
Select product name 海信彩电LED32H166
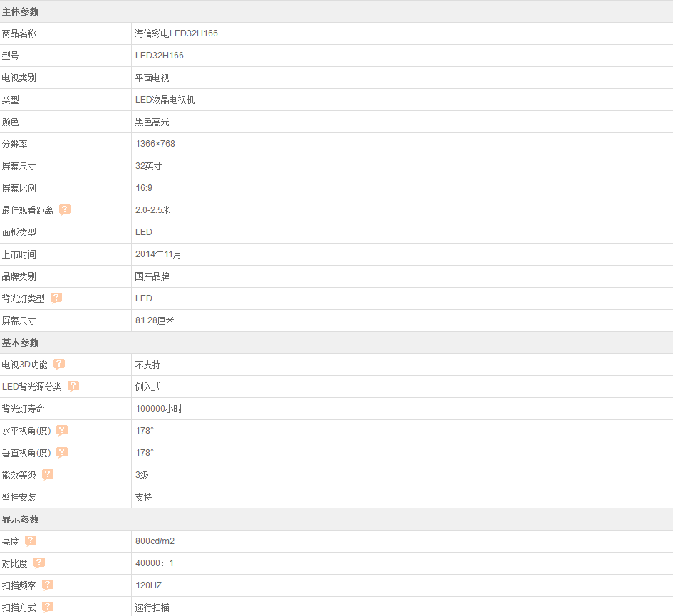point(176,33)
